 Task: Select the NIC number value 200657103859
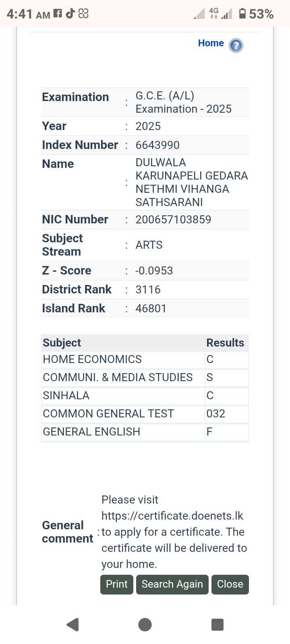(173, 220)
